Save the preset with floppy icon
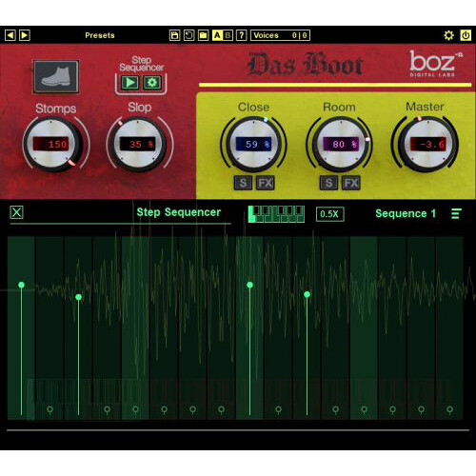The height and width of the screenshot is (476, 476). [x=174, y=35]
